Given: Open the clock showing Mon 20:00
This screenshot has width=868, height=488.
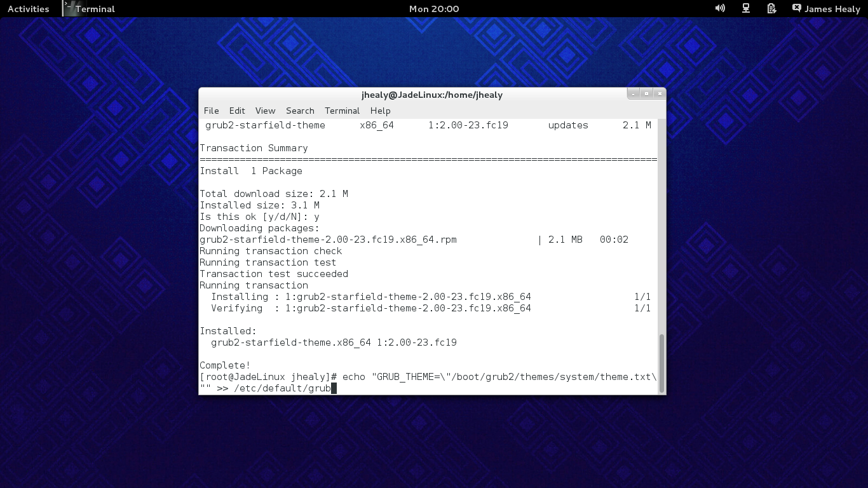Looking at the screenshot, I should pyautogui.click(x=434, y=9).
